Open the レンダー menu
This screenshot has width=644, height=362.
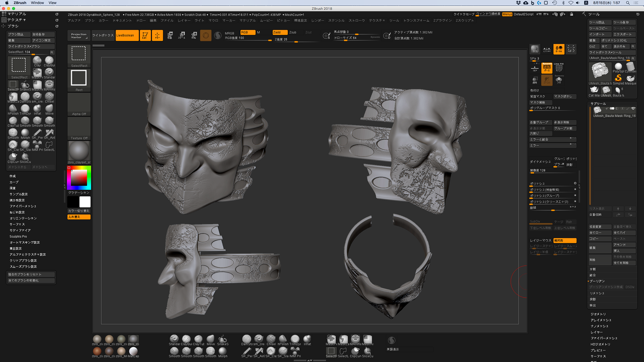(x=318, y=20)
